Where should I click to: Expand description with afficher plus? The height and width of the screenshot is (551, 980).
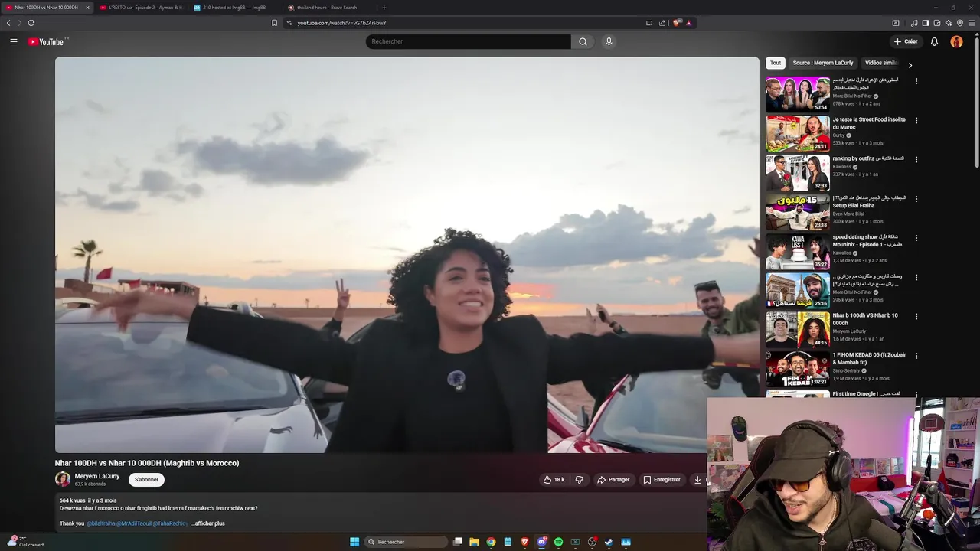pyautogui.click(x=208, y=523)
